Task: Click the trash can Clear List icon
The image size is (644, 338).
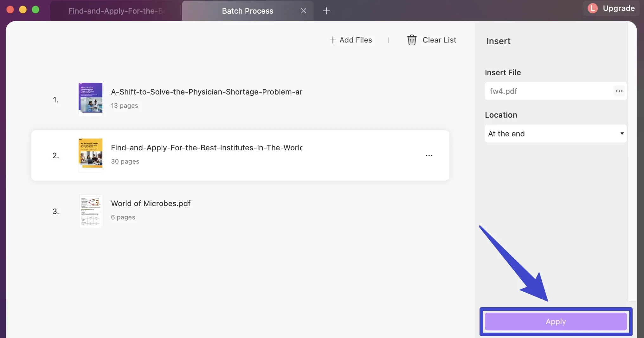Action: pos(412,40)
